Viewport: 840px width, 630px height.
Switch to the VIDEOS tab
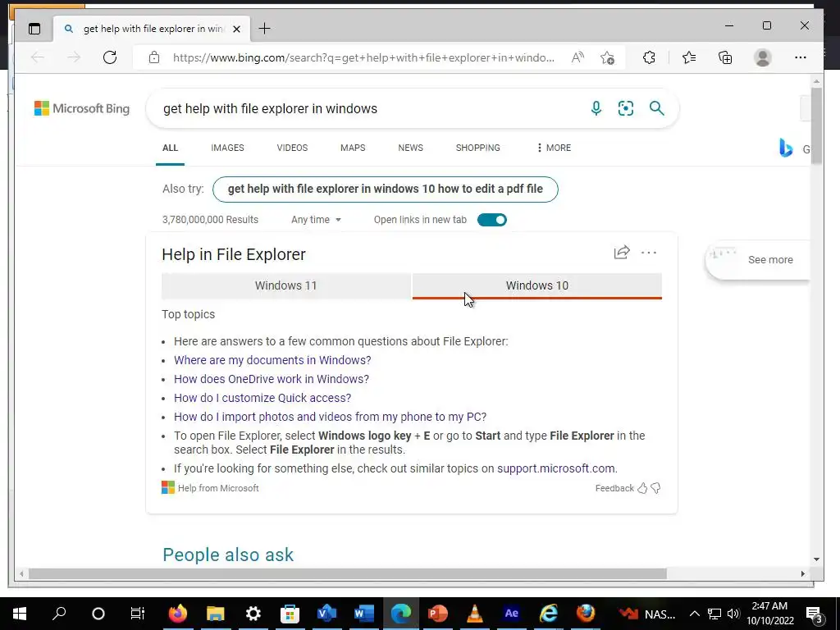point(292,148)
